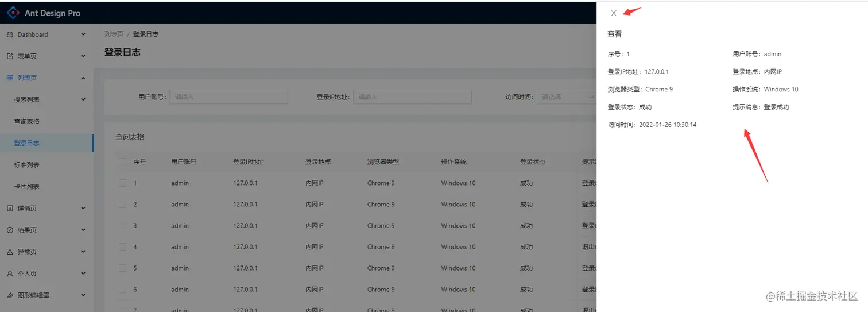The height and width of the screenshot is (312, 868).
Task: Click the 图形编辑器 highlighter icon in sidebar
Action: (x=10, y=295)
